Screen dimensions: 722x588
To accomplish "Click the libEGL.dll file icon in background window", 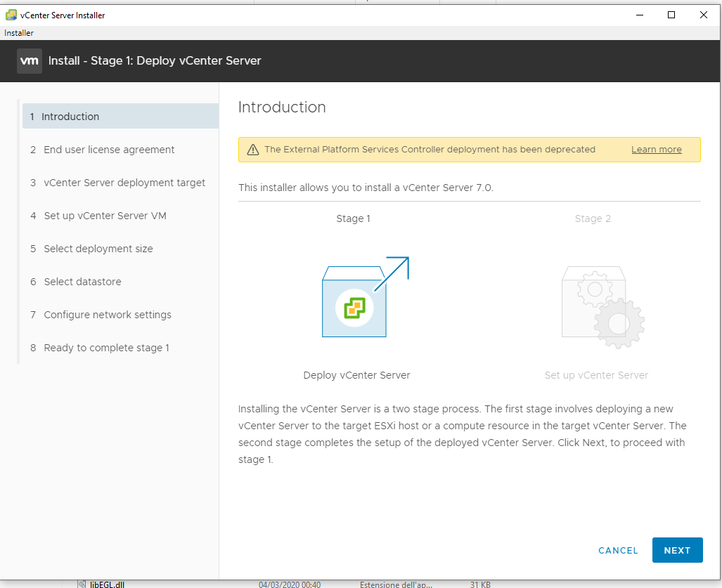I will click(x=82, y=584).
